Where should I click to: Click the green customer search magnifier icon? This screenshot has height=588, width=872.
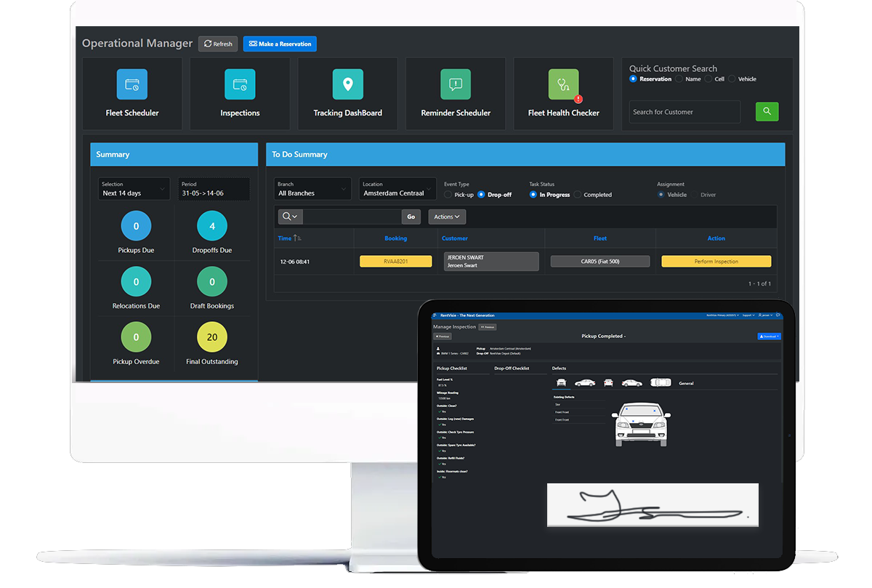pyautogui.click(x=767, y=111)
